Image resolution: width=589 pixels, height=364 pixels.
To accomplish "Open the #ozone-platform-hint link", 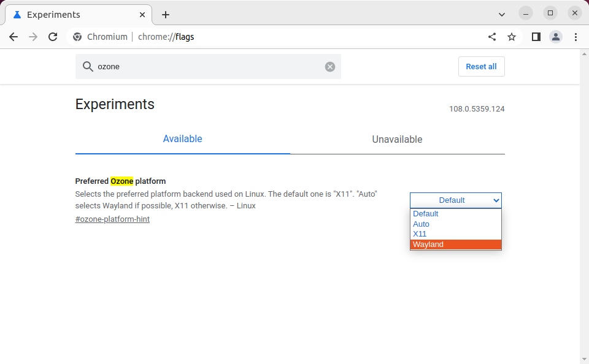I will (x=112, y=219).
